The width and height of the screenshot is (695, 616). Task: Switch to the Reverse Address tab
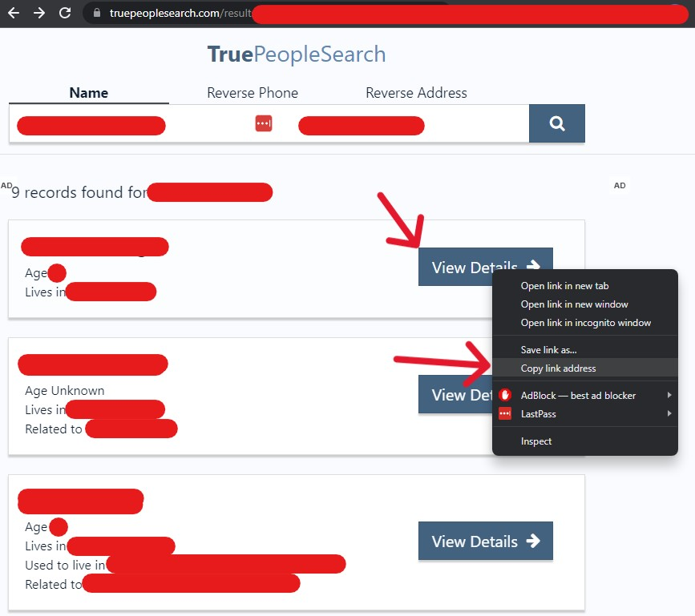pyautogui.click(x=416, y=93)
